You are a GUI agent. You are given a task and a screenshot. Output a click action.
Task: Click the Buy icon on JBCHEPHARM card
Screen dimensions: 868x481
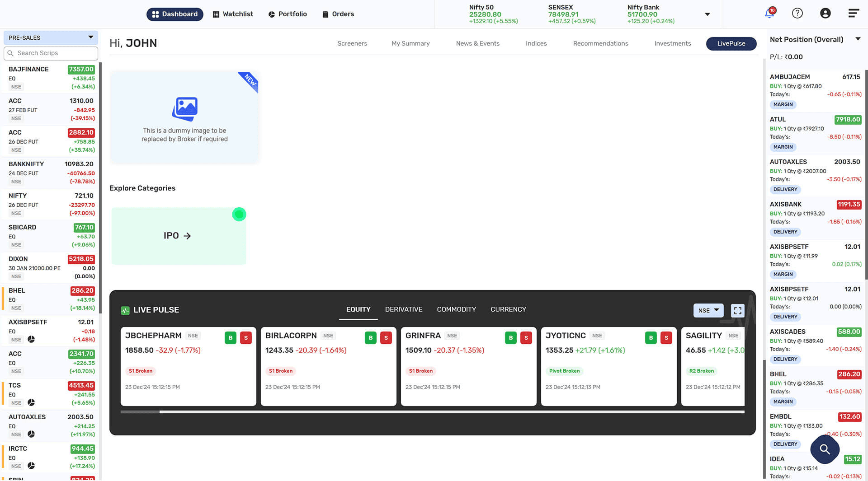coord(231,337)
